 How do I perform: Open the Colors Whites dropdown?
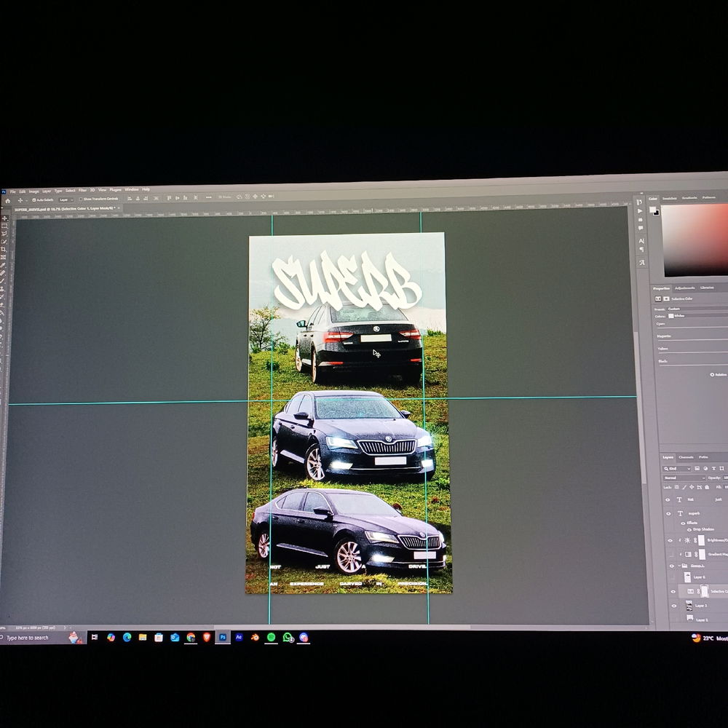click(x=697, y=316)
